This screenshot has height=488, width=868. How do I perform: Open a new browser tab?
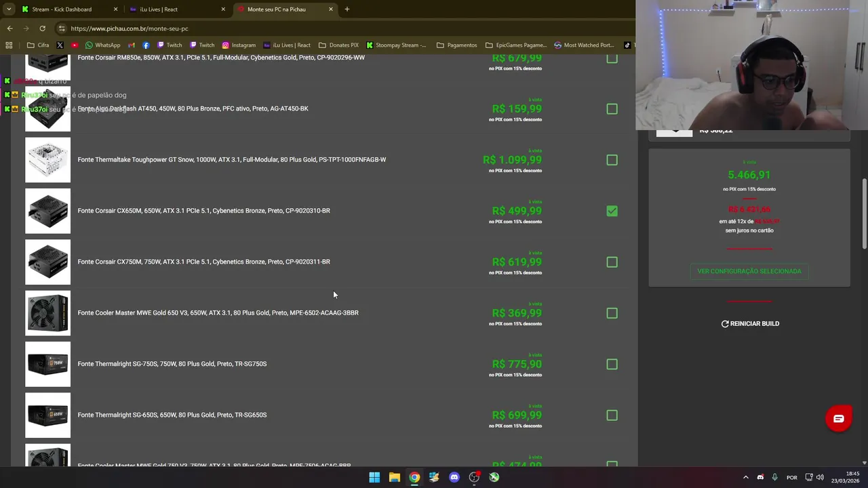pos(347,9)
